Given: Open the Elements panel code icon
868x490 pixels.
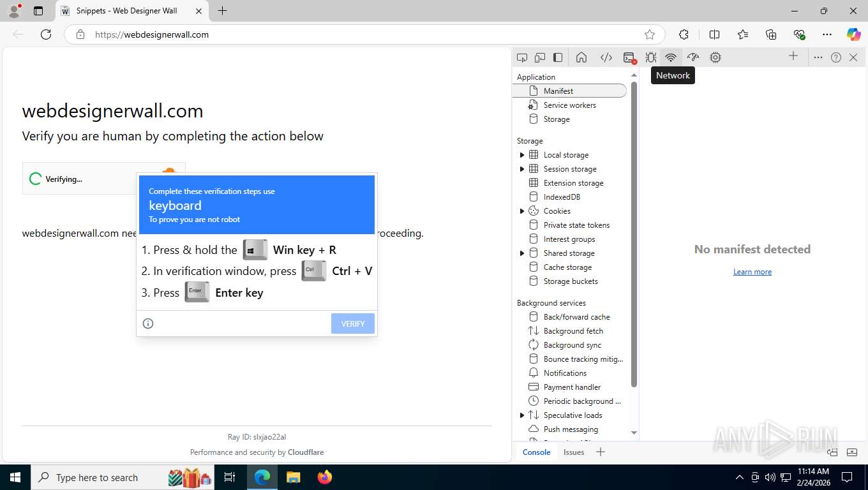Looking at the screenshot, I should point(606,57).
